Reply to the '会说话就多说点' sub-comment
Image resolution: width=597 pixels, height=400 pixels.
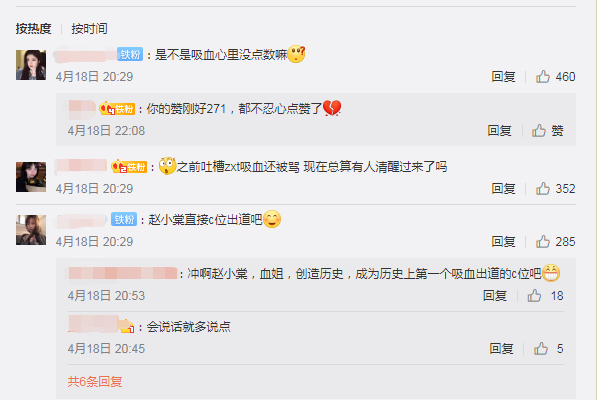[501, 348]
